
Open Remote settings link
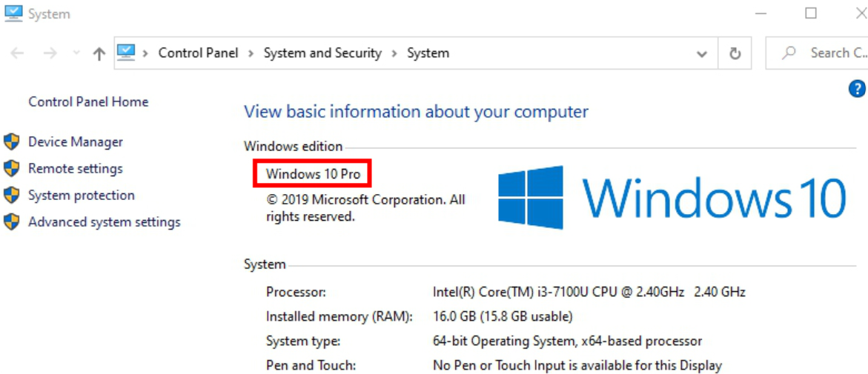(x=76, y=168)
